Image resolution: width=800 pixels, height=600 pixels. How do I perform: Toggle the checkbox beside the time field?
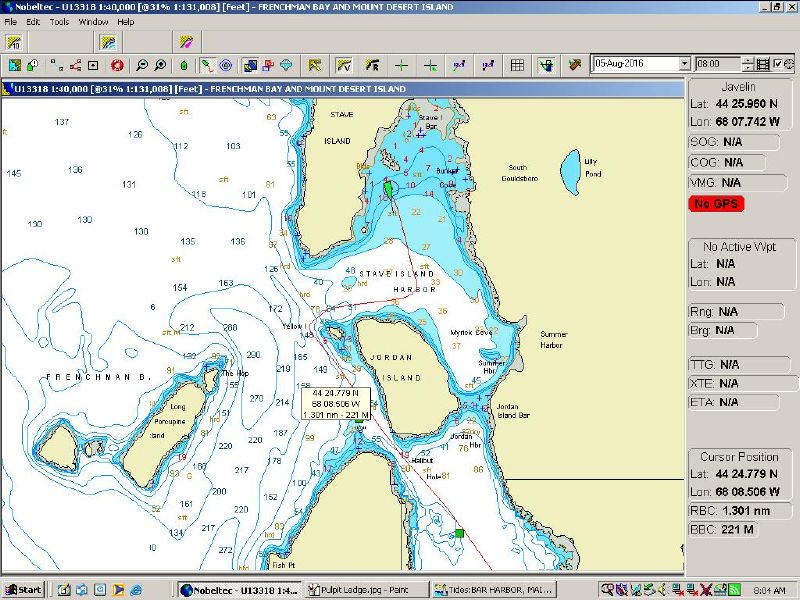(777, 64)
